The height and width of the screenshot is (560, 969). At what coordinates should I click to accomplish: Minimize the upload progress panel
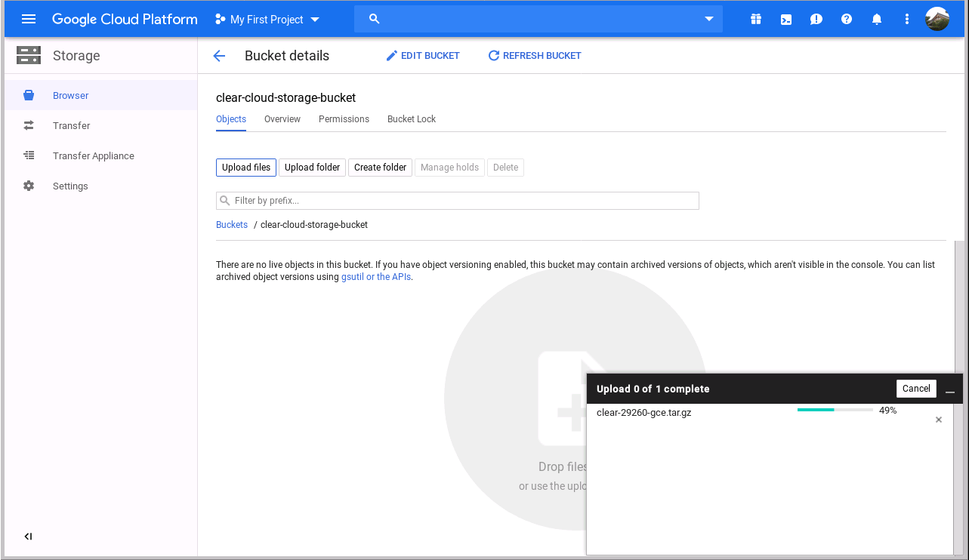point(950,392)
